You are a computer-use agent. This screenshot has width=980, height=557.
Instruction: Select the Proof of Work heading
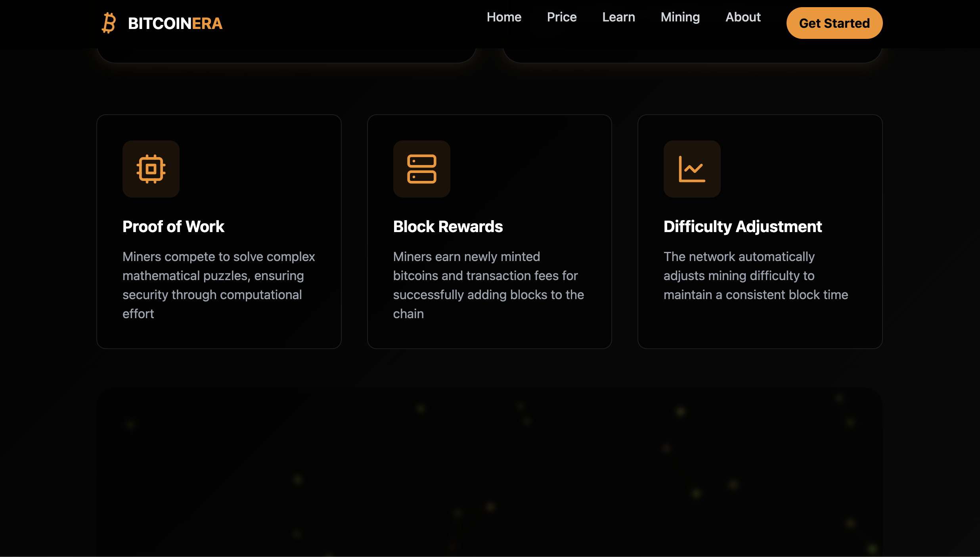tap(173, 227)
